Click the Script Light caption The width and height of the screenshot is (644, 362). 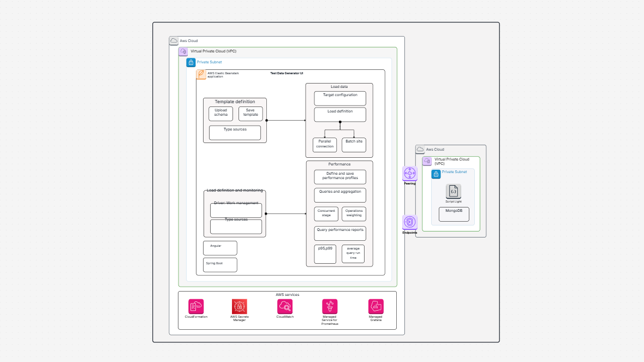point(454,202)
